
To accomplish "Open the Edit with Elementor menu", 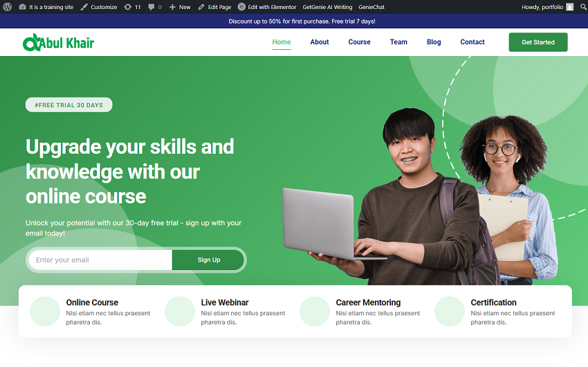I will (x=267, y=7).
